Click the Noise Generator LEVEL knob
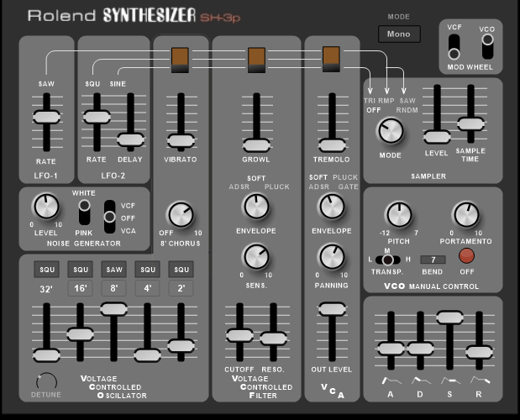This screenshot has height=420, width=520. 46,207
